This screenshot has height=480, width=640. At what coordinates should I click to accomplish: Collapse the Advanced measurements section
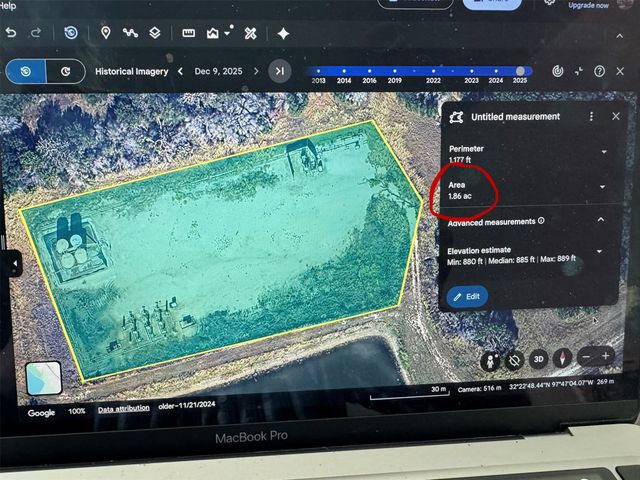601,220
